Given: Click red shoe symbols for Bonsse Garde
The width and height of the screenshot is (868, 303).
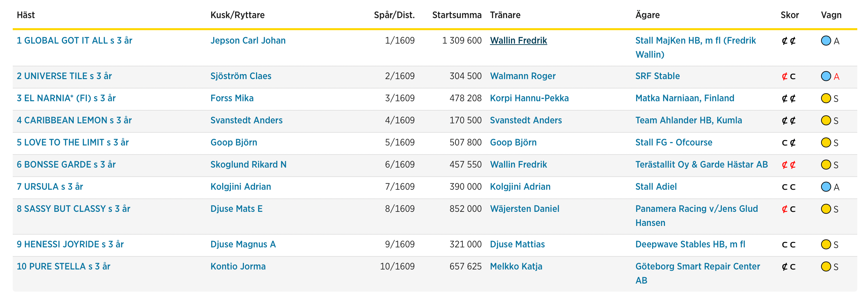Looking at the screenshot, I should click(789, 165).
